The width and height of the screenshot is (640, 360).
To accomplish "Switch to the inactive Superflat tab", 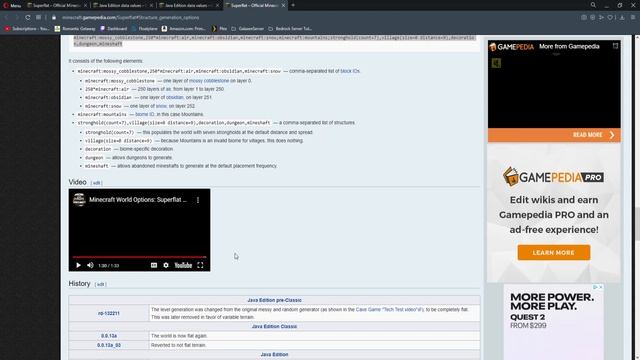I will click(56, 5).
